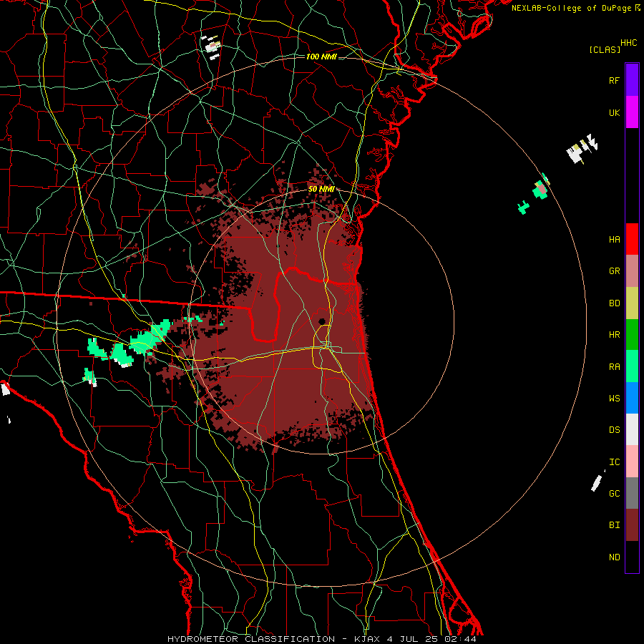Click the RA light green swatch

coord(632,366)
